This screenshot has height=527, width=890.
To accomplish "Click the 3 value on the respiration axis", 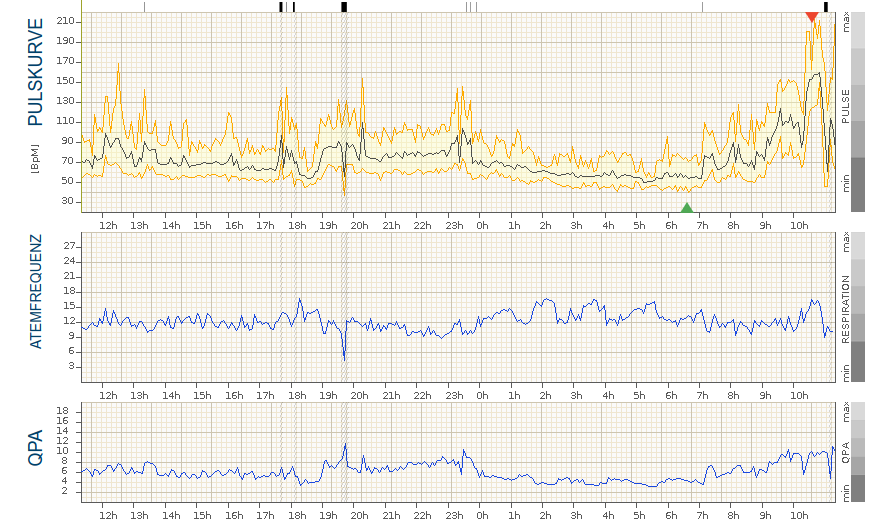I will point(72,367).
